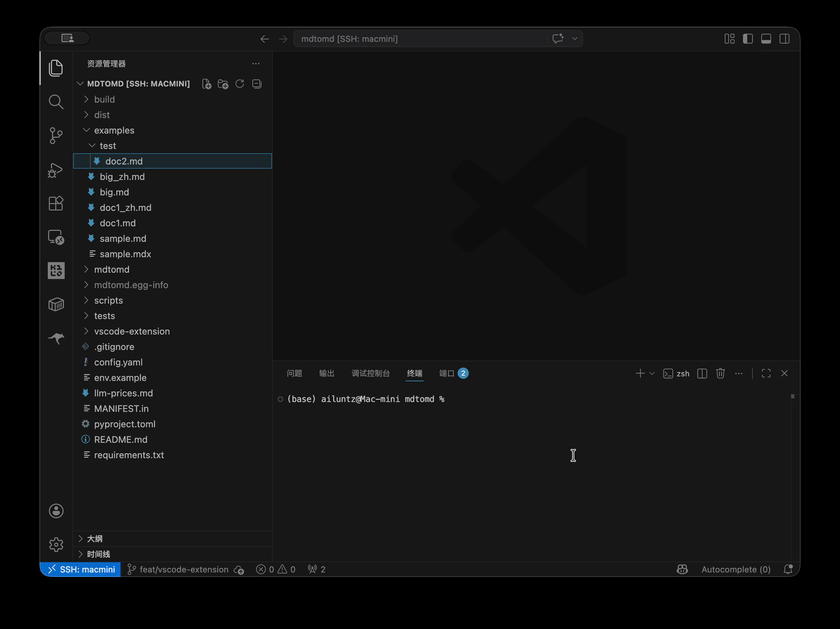Expand the 大纲 section
Screen dimensions: 840x629
pyautogui.click(x=172, y=538)
